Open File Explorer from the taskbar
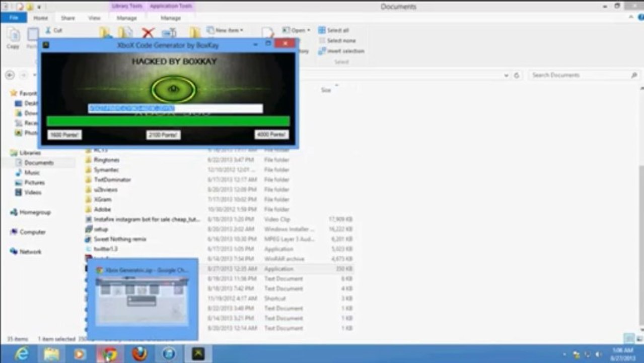The image size is (644, 363). click(x=51, y=354)
